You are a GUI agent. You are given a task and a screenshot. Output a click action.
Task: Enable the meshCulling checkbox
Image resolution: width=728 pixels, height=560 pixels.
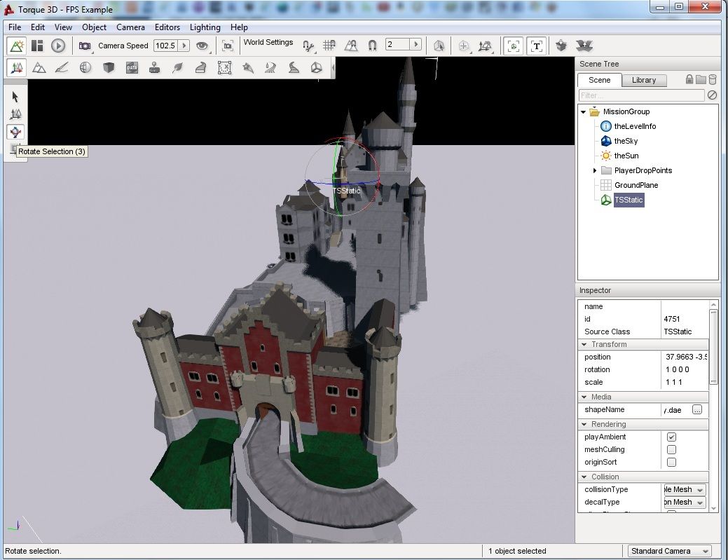click(671, 449)
